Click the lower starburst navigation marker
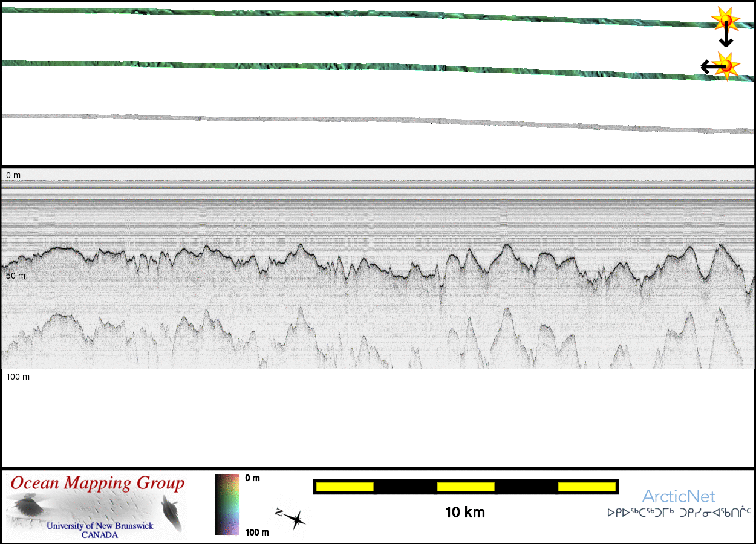This screenshot has height=544, width=756. (726, 65)
